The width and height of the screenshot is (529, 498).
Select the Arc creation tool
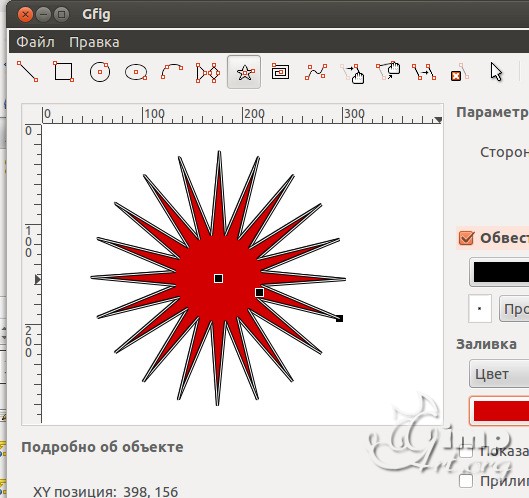click(172, 72)
